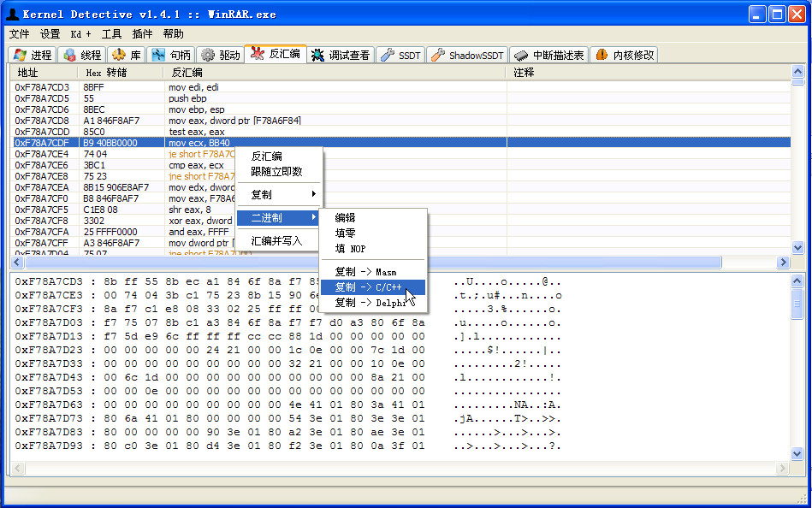Click the disassembly horizontal scroll-right arrow
The width and height of the screenshot is (812, 508).
pos(783,262)
